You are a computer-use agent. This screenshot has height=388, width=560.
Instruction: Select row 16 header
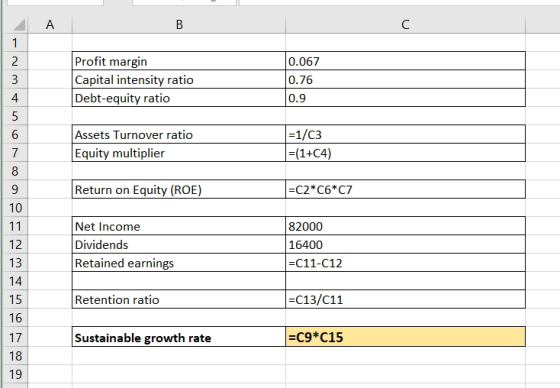point(15,318)
